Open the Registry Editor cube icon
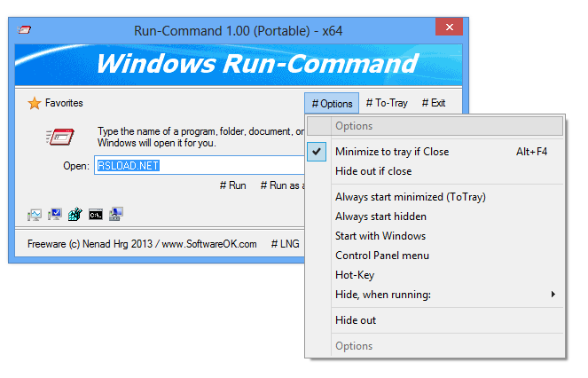This screenshot has width=588, height=378. (x=75, y=215)
